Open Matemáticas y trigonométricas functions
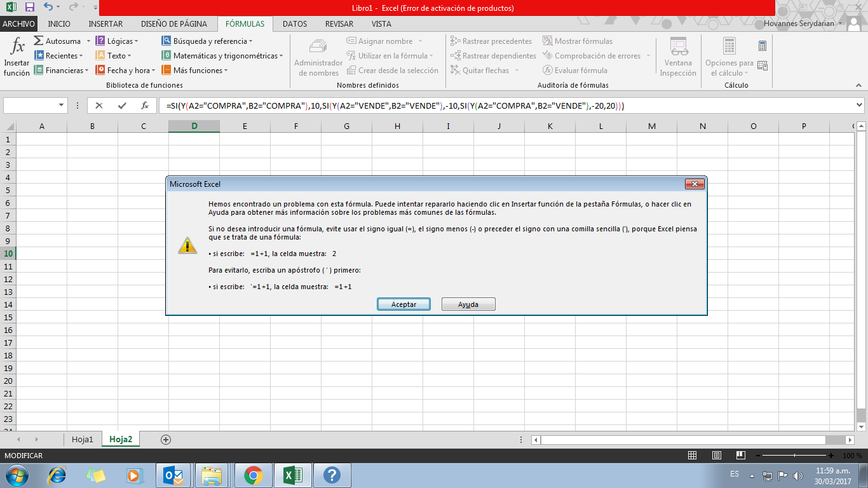Image resolution: width=868 pixels, height=488 pixels. tap(222, 56)
